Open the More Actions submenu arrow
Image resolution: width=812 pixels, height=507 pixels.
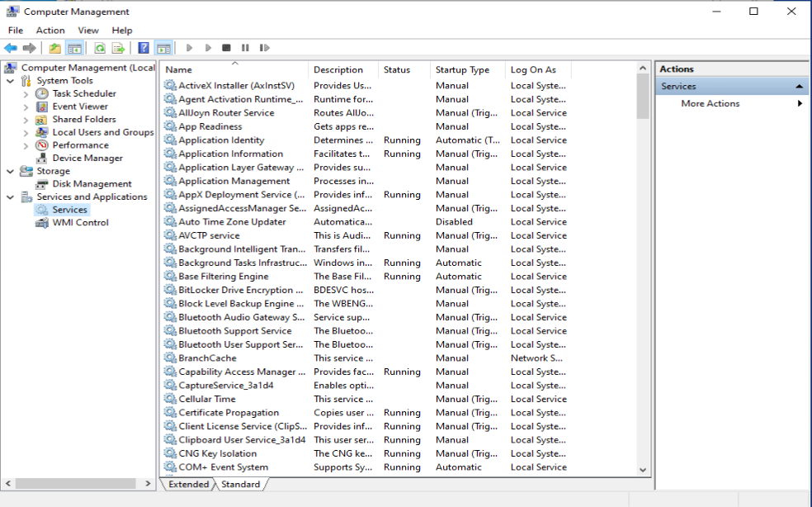tap(800, 103)
